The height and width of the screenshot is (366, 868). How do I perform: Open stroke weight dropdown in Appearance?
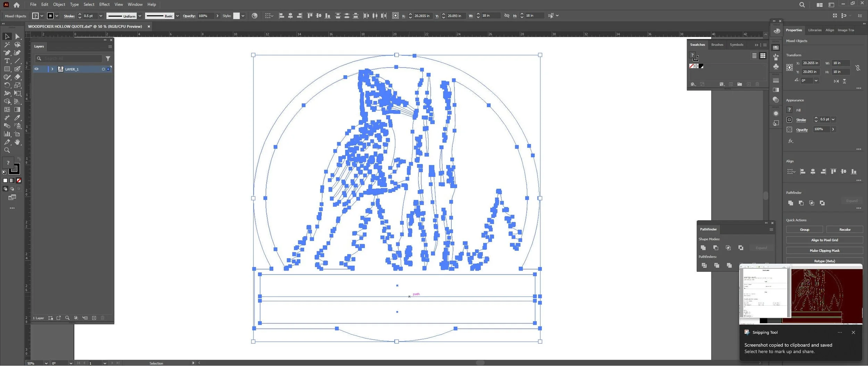(833, 119)
